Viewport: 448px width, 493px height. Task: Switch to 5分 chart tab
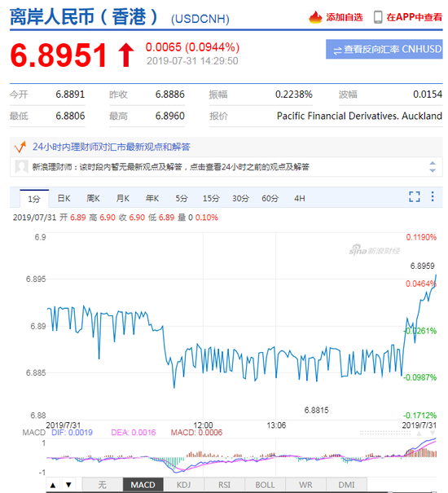coord(182,198)
